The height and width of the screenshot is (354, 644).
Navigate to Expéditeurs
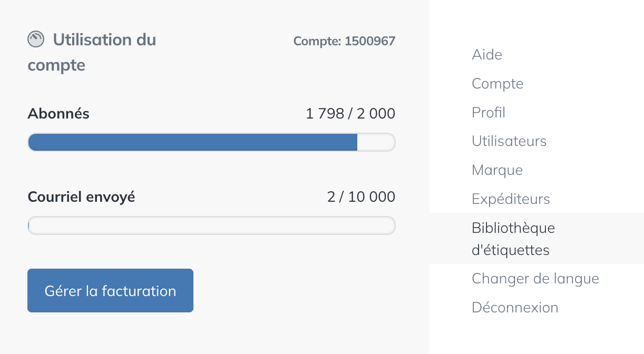pos(511,199)
